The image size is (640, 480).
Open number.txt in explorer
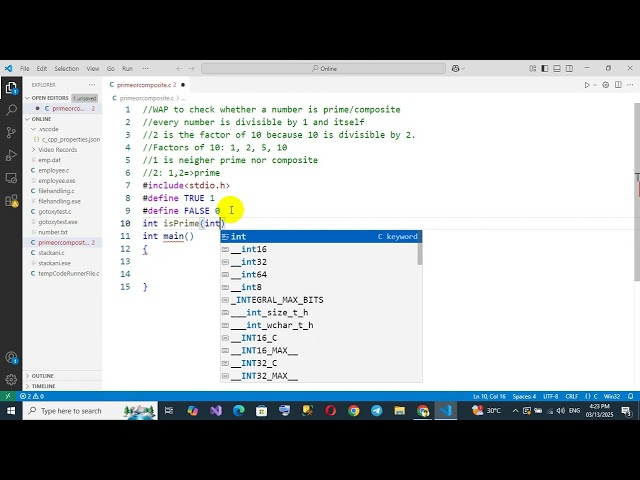[x=62, y=232]
